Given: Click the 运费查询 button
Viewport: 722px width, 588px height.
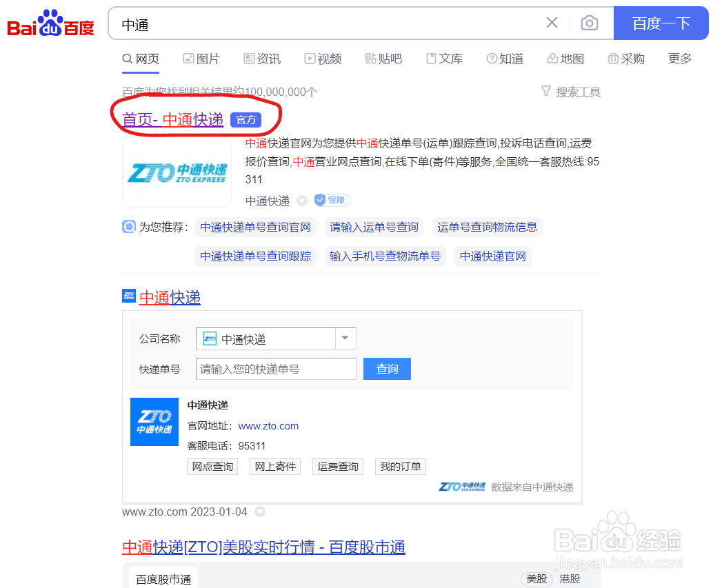Looking at the screenshot, I should pyautogui.click(x=337, y=467).
